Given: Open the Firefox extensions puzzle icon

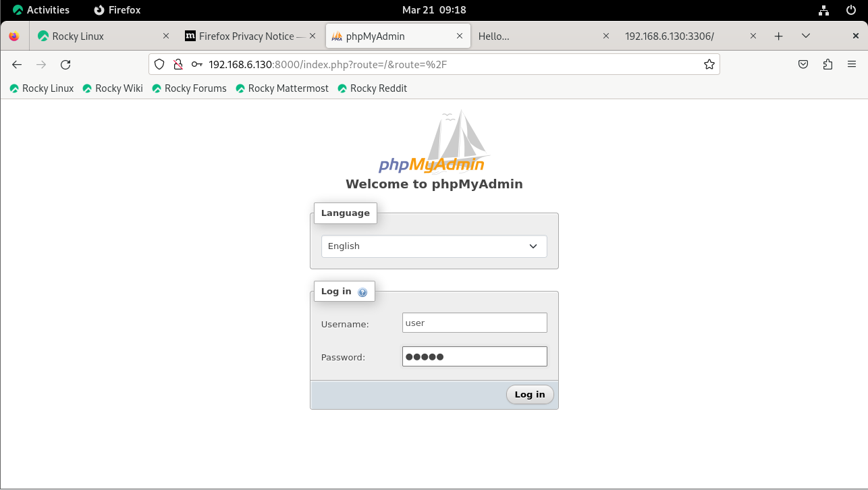Looking at the screenshot, I should tap(828, 65).
